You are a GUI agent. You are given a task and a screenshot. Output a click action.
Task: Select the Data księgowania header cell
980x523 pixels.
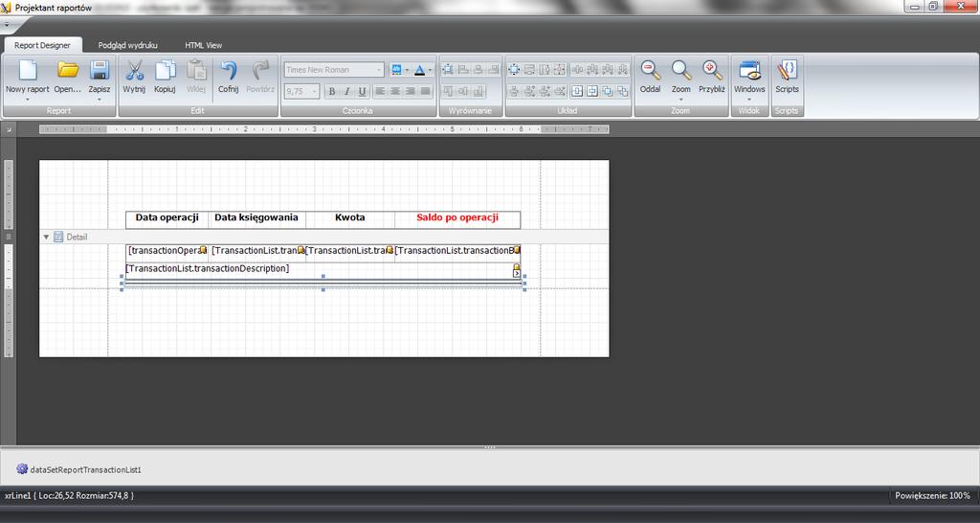(x=256, y=219)
